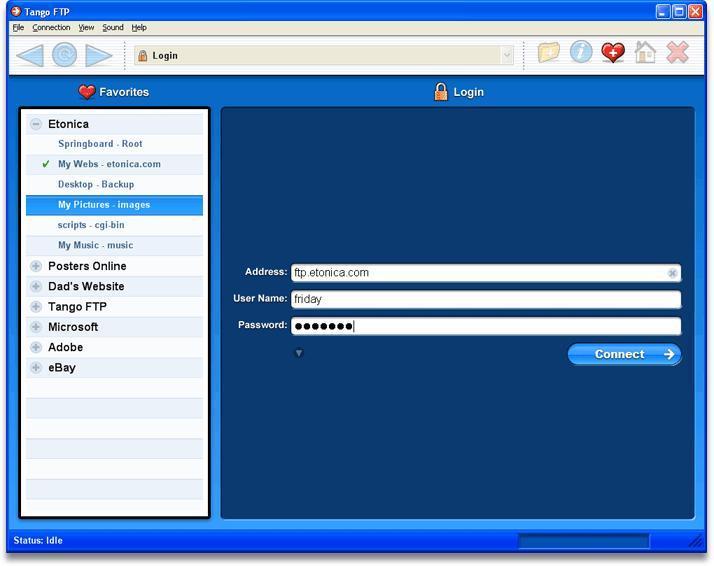Open the View menu

tap(86, 27)
